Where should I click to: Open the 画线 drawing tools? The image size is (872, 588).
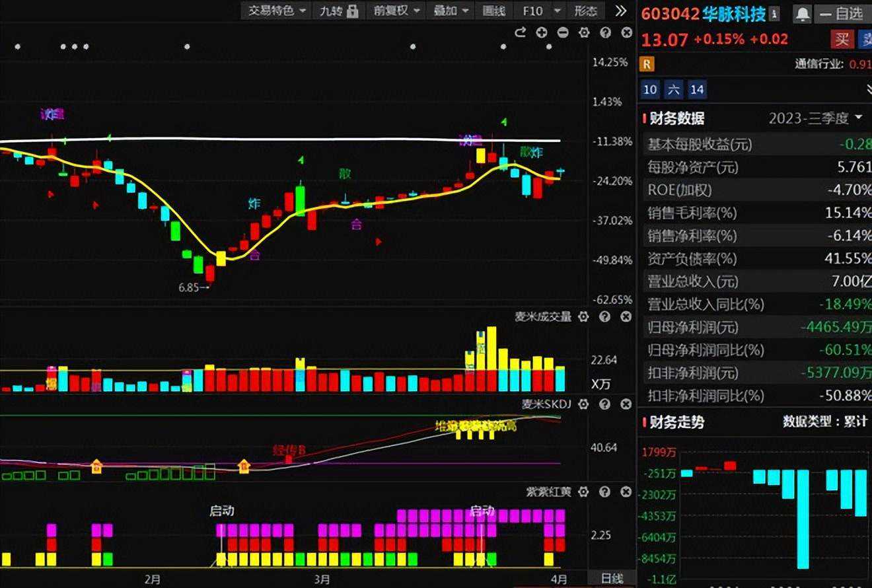point(493,11)
